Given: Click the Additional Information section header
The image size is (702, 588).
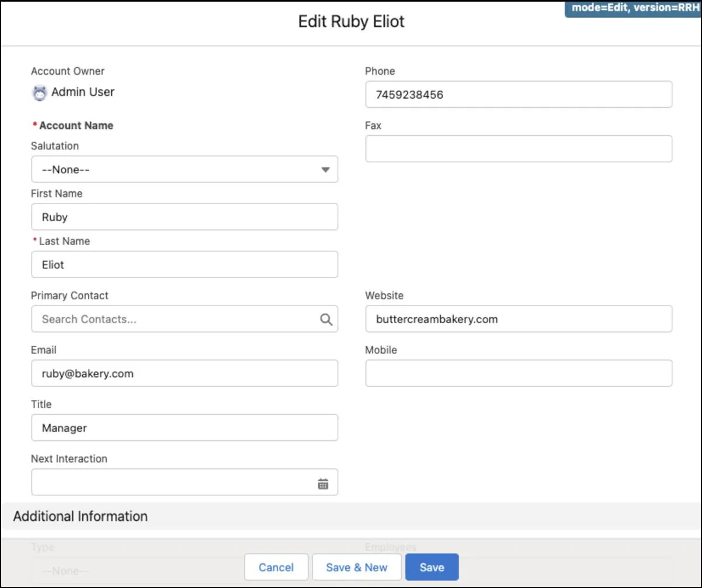Looking at the screenshot, I should 351,516.
